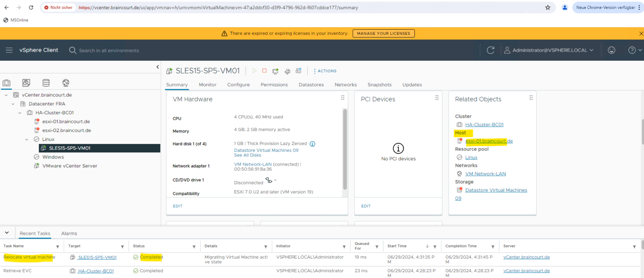Open the Alarms tab in the bottom panel
Screen dimensions: 644x278
click(x=69, y=233)
